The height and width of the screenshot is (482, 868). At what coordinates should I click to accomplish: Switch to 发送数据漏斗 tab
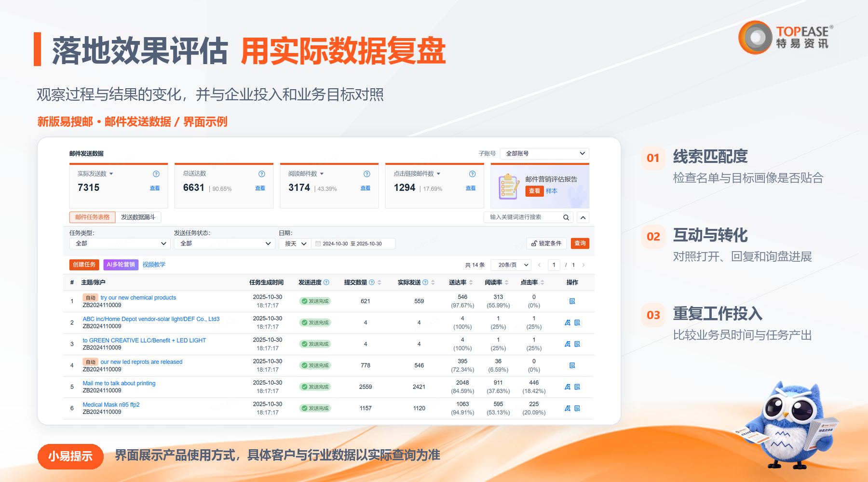(x=138, y=217)
